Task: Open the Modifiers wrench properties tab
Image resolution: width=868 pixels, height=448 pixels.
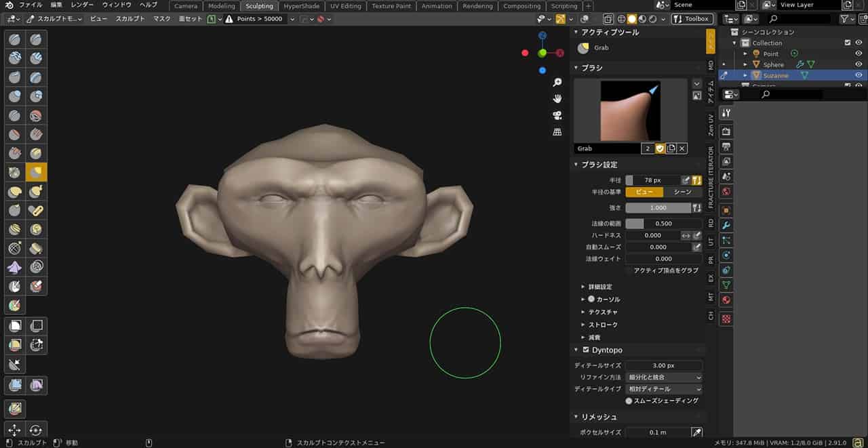Action: pyautogui.click(x=726, y=224)
